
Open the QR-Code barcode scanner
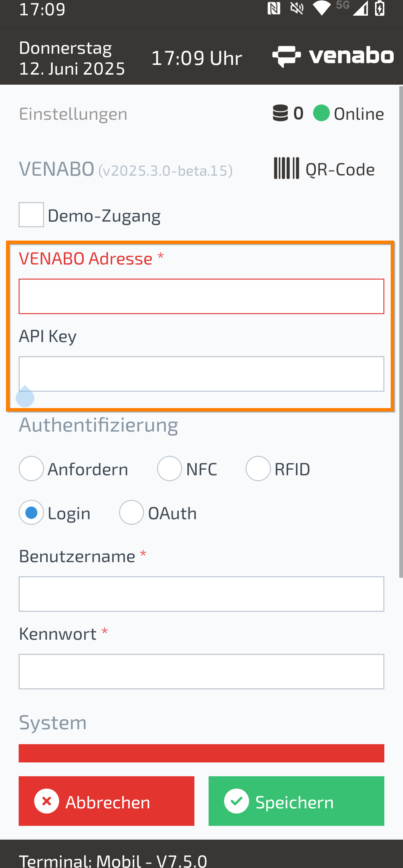click(324, 169)
